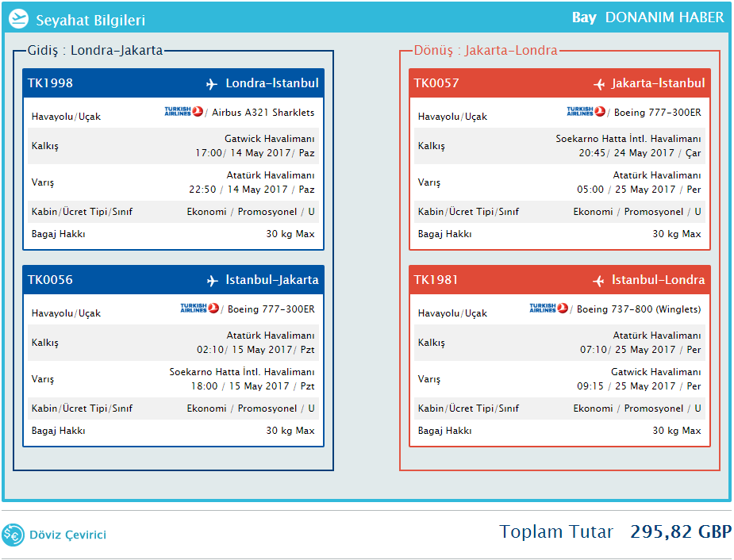Click the Bay passenger title
The width and height of the screenshot is (734, 560).
pos(584,17)
